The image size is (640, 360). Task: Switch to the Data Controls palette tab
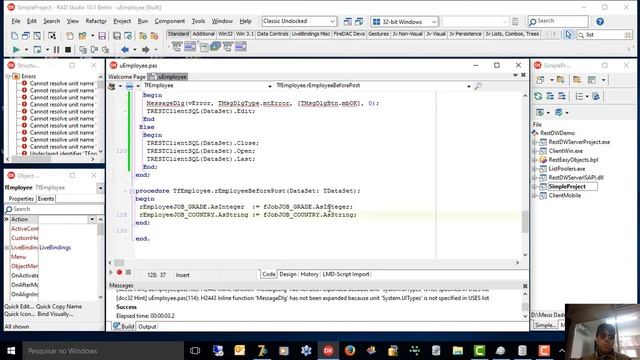pos(272,34)
